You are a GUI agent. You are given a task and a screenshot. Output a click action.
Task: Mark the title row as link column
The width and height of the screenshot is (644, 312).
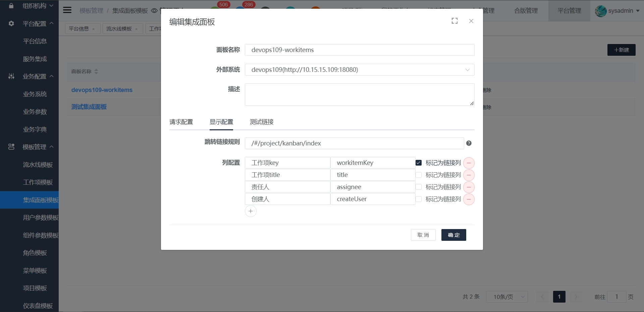pyautogui.click(x=419, y=175)
